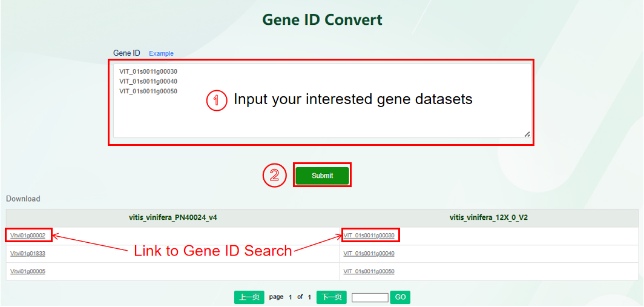This screenshot has height=307, width=644.
Task: Click the Example link beside Gene ID
Action: click(161, 53)
